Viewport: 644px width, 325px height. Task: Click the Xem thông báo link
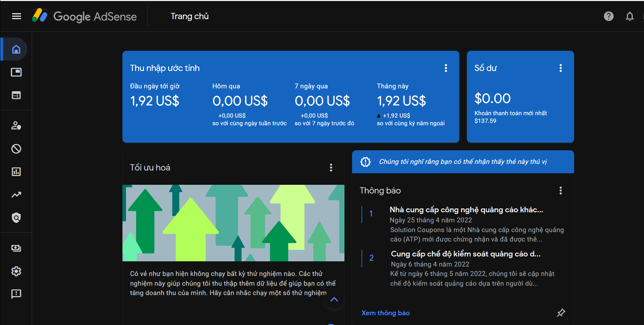[385, 313]
